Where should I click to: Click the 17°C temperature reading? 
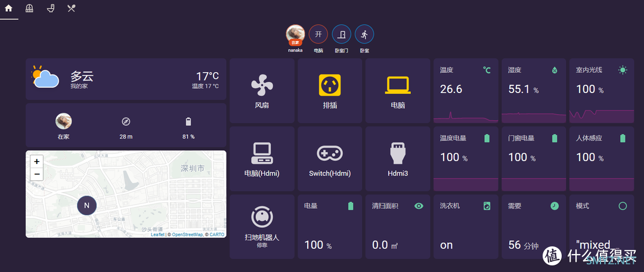(x=207, y=76)
